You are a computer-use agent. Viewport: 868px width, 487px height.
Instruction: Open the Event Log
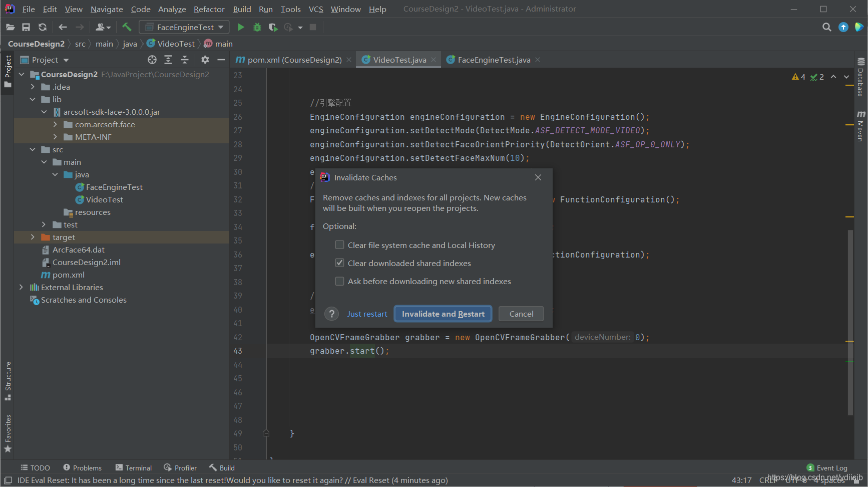coord(827,468)
